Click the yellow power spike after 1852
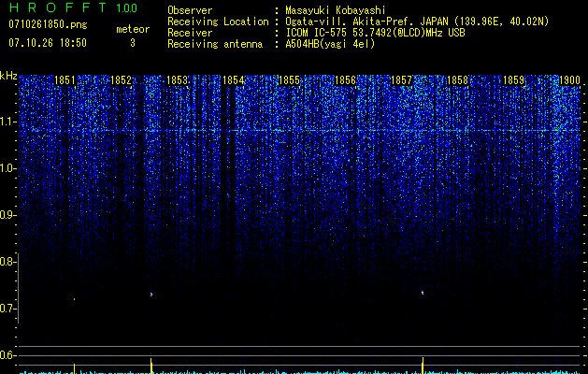Screen dimensions: 588x374 151,366
